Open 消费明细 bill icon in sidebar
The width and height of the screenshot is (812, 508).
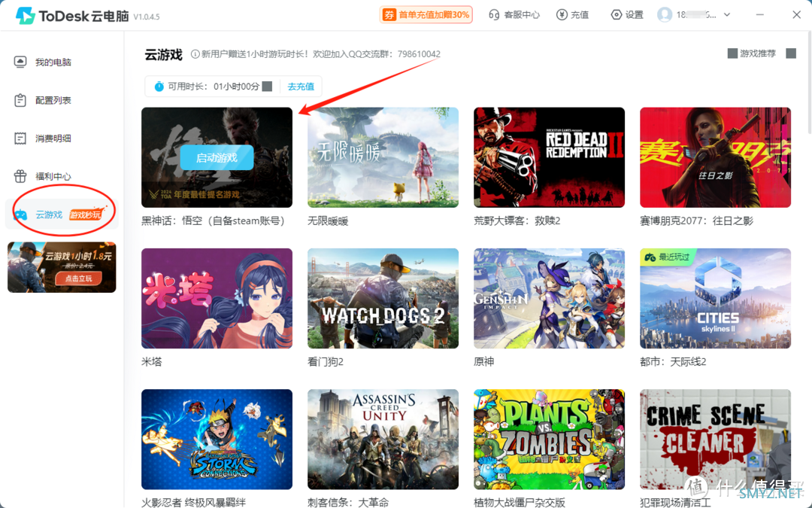coord(20,138)
